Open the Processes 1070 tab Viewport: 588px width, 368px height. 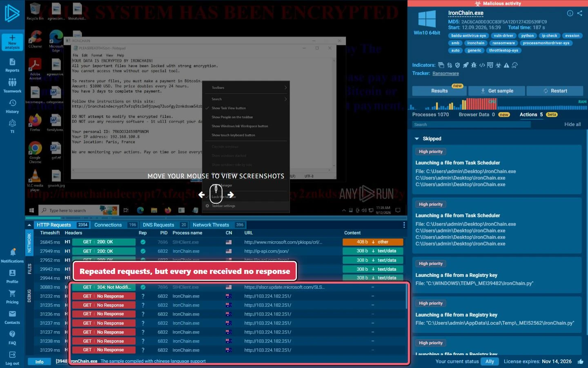[x=430, y=114]
